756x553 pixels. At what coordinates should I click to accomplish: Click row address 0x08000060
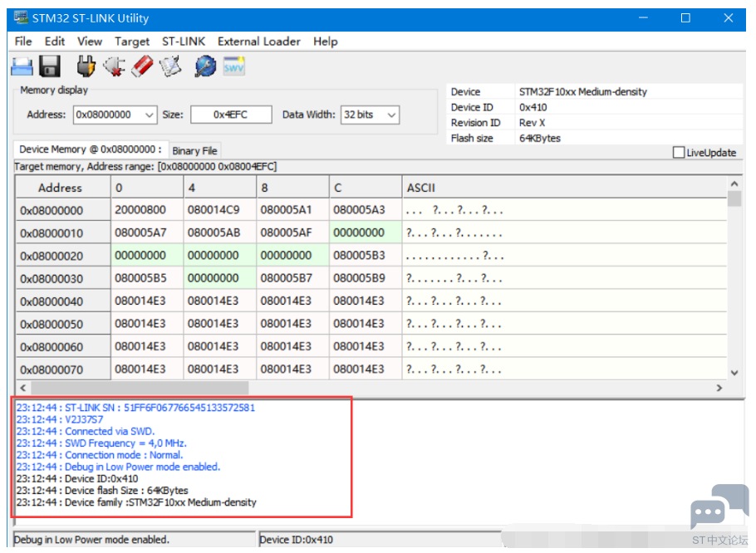click(x=63, y=347)
